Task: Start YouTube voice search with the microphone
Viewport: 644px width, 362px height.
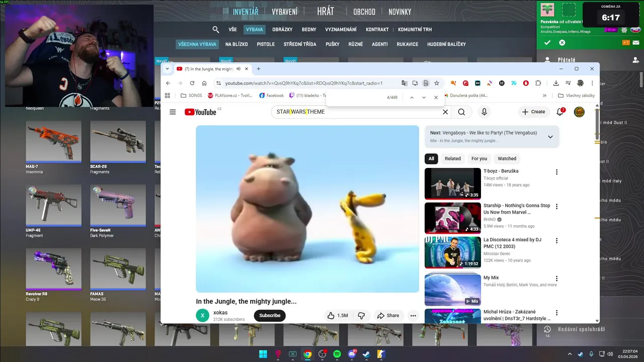Action: point(484,112)
